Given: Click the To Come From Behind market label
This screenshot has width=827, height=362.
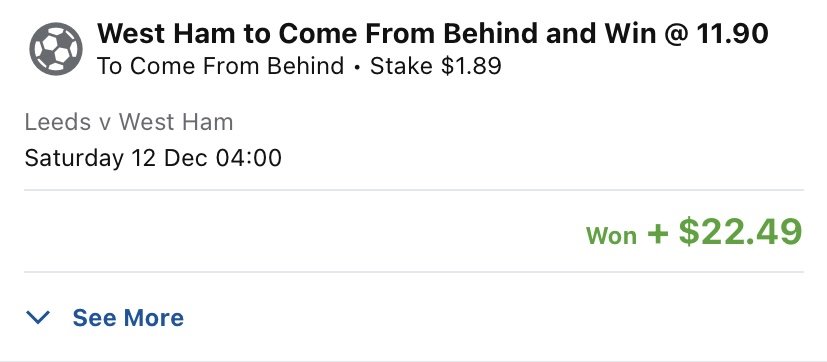Looking at the screenshot, I should [220, 66].
